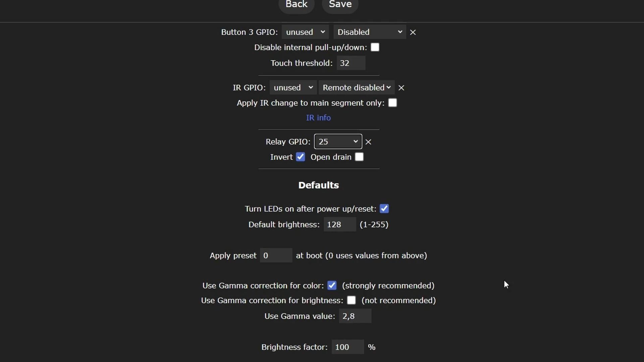Clear Button 3 GPIO with X icon

click(x=413, y=32)
